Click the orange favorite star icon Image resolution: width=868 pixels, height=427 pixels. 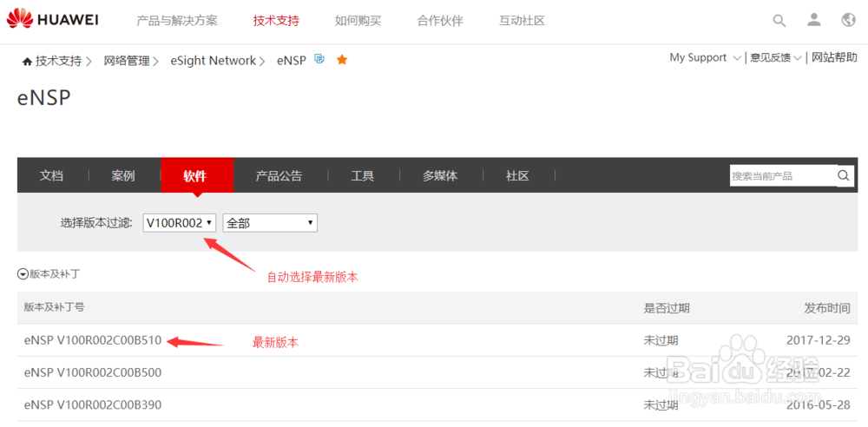click(342, 59)
